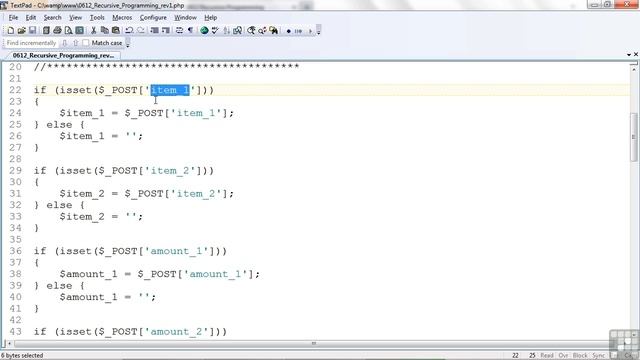Image resolution: width=640 pixels, height=360 pixels.
Task: Open Print Preview from the toolbar
Action: click(69, 31)
